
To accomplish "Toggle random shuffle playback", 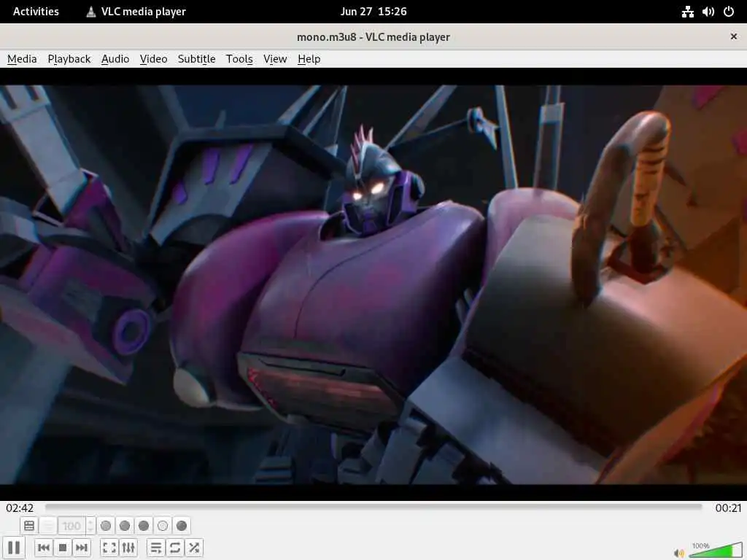I will [x=194, y=548].
